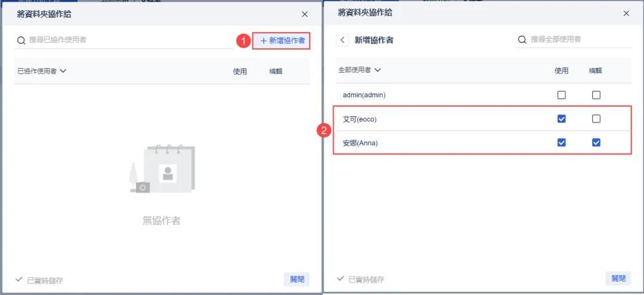Click the search icon in right dialog
The image size is (644, 295).
tap(522, 39)
